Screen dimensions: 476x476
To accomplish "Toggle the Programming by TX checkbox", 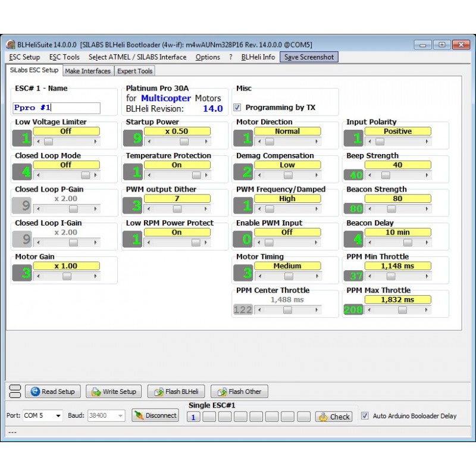I will pyautogui.click(x=237, y=108).
